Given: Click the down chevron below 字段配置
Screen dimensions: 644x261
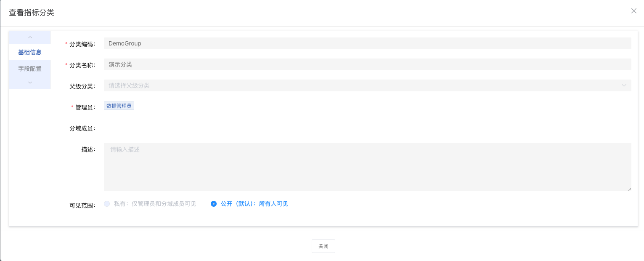Looking at the screenshot, I should 30,83.
